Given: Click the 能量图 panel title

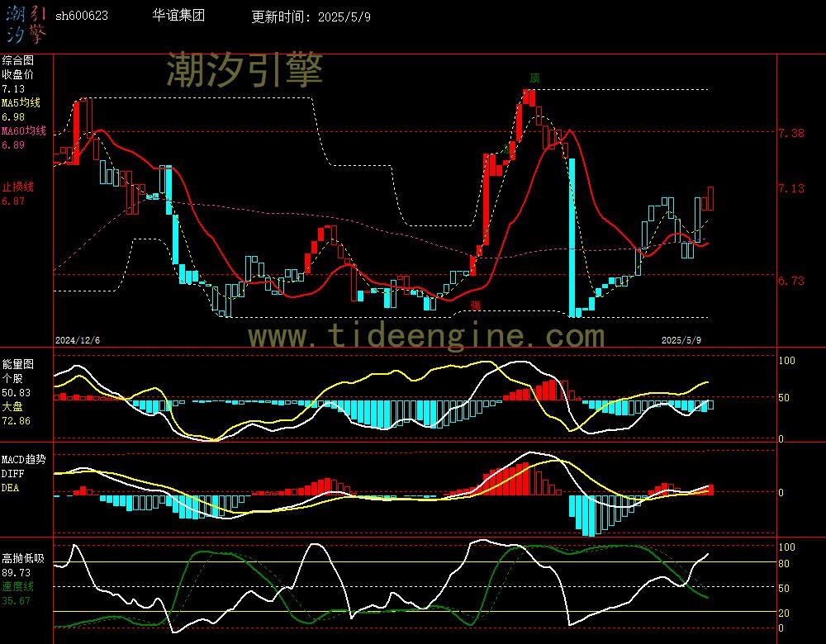Looking at the screenshot, I should coord(18,364).
